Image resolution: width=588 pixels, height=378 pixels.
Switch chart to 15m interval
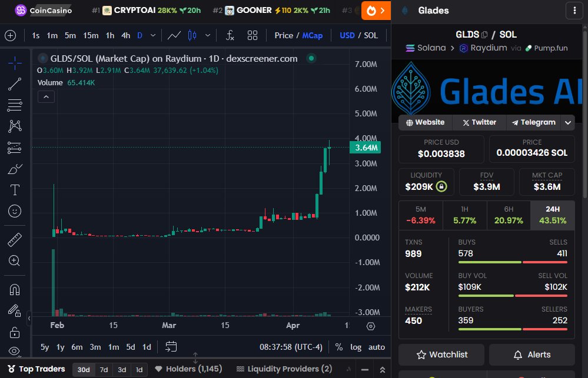pos(91,36)
